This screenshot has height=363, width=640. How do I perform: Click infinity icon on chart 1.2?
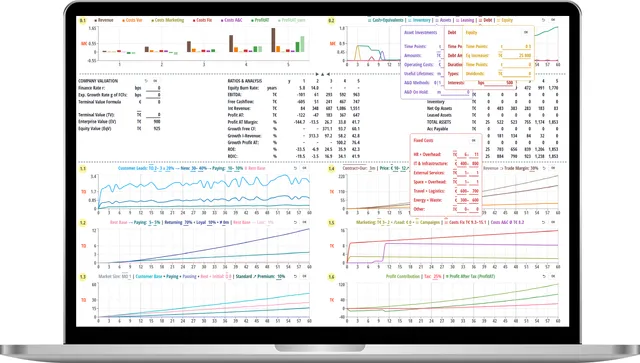point(304,223)
